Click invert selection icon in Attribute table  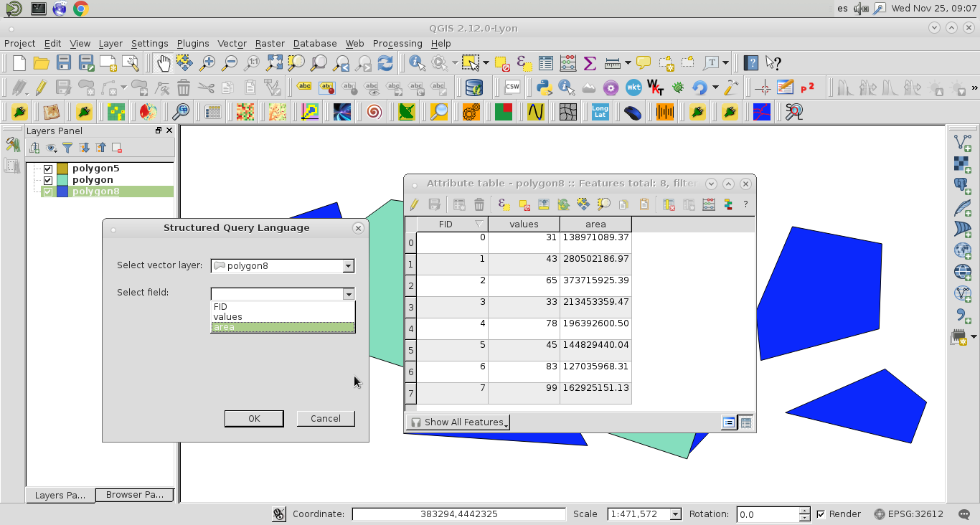[563, 204]
